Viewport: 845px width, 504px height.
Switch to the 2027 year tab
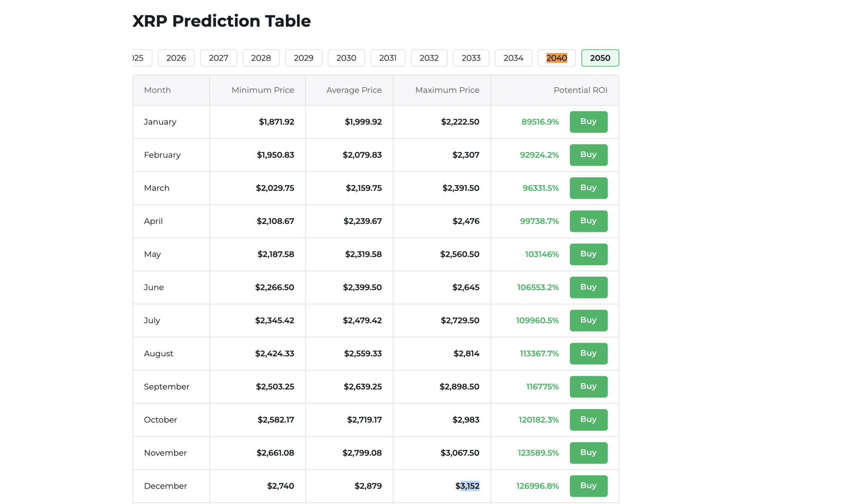[218, 58]
